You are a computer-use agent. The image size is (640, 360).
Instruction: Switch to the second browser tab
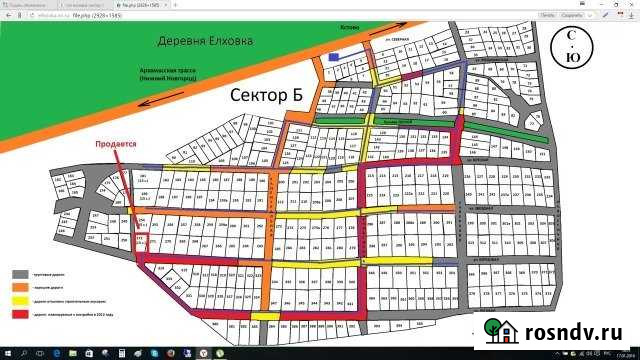point(85,5)
